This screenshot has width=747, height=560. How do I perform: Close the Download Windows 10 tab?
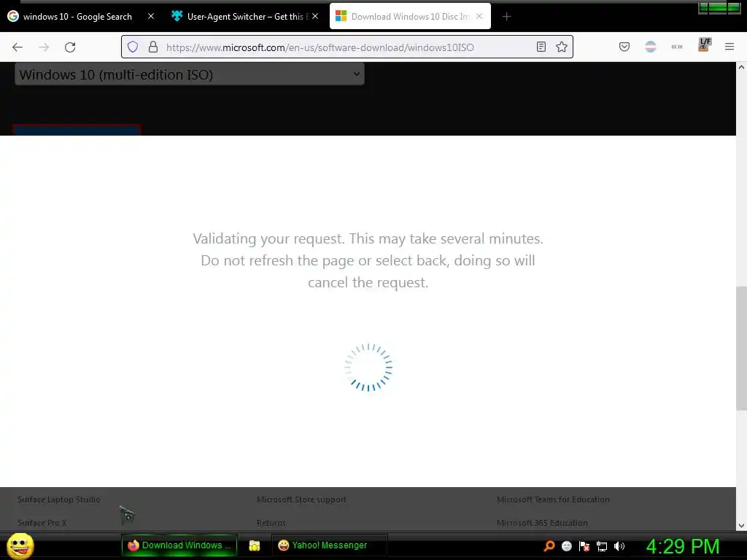[479, 16]
